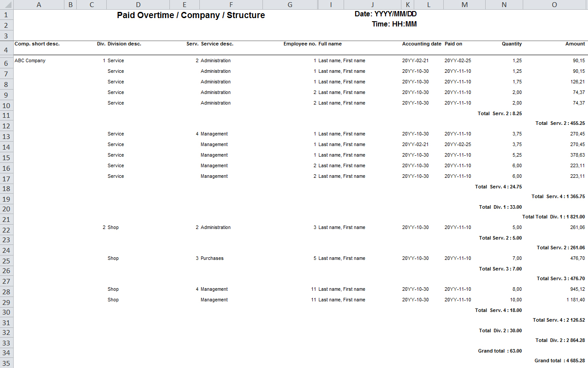Viewport: 588px width, 368px height.
Task: Select row 4 header
Action: (x=7, y=50)
